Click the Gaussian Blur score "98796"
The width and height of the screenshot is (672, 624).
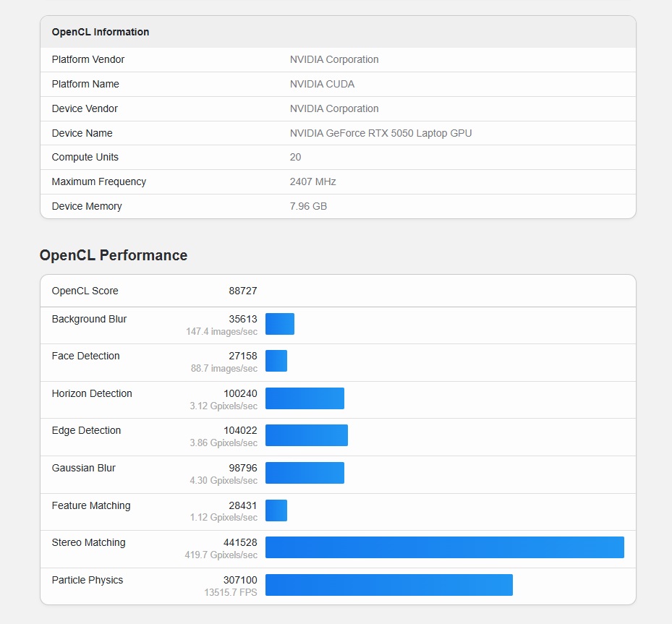coord(243,468)
